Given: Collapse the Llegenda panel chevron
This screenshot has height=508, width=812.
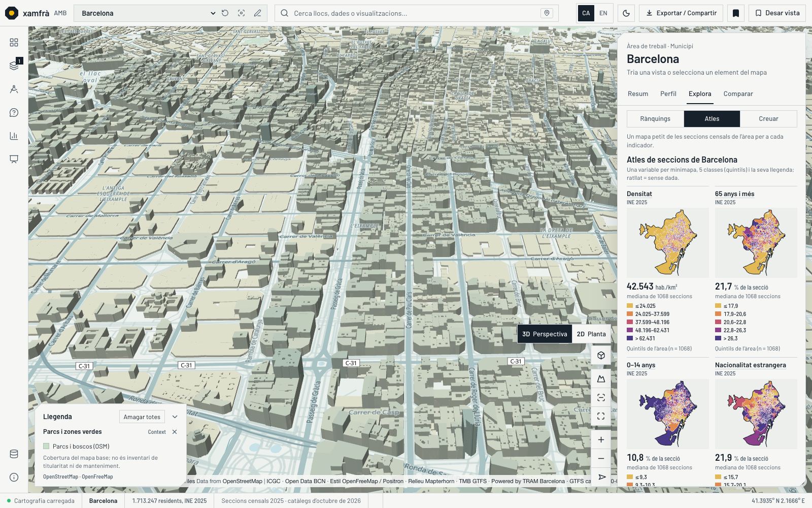Looking at the screenshot, I should 175,417.
